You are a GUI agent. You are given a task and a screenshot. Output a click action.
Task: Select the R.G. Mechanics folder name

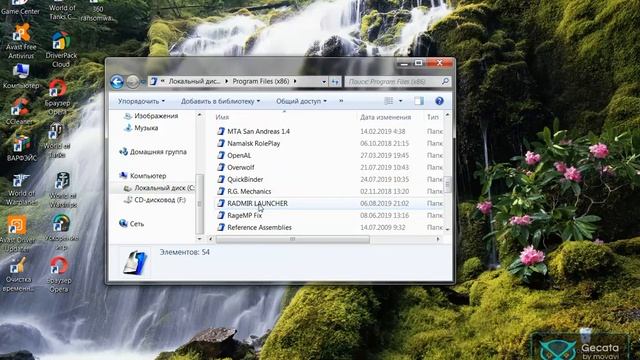pos(249,191)
